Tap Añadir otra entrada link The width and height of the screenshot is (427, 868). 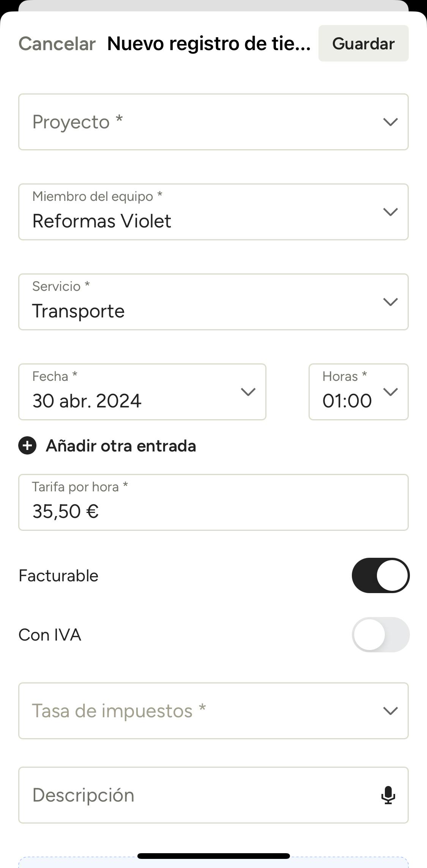(x=121, y=446)
